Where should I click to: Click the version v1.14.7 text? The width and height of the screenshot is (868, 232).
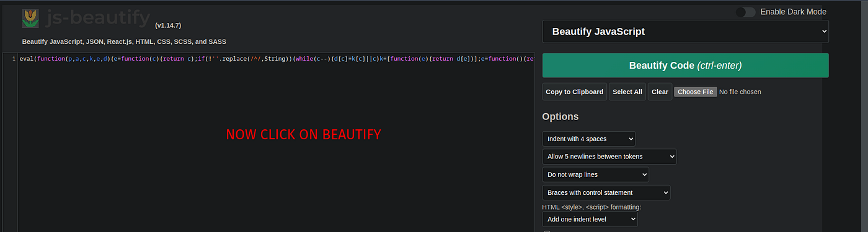[x=168, y=25]
